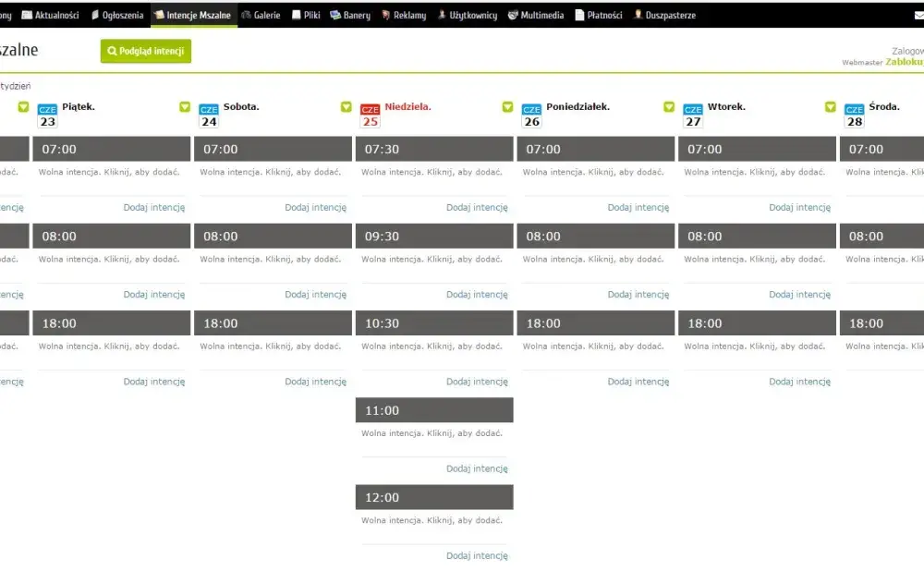Click Dodaj intencję under Niedziela 12:00
Screen dimensions: 924x571
(477, 555)
